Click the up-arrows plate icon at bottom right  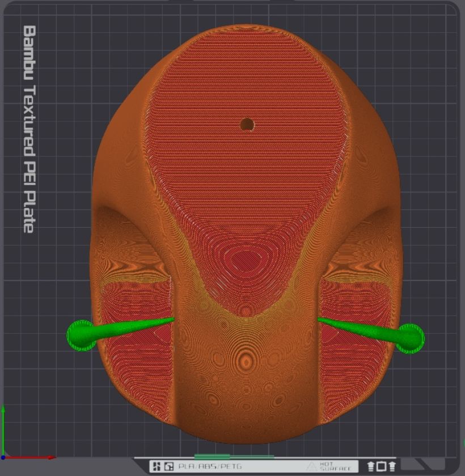(381, 466)
